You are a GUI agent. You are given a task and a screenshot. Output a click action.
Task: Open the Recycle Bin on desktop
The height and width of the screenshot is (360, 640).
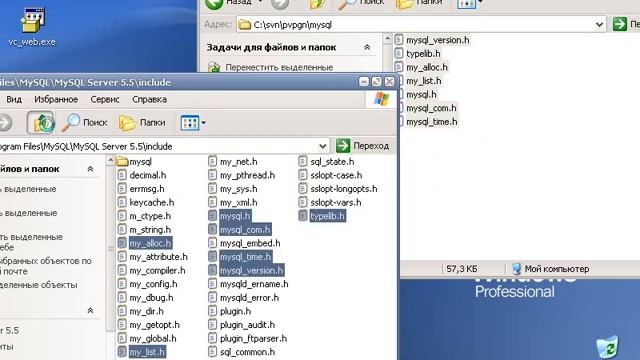coord(607,347)
